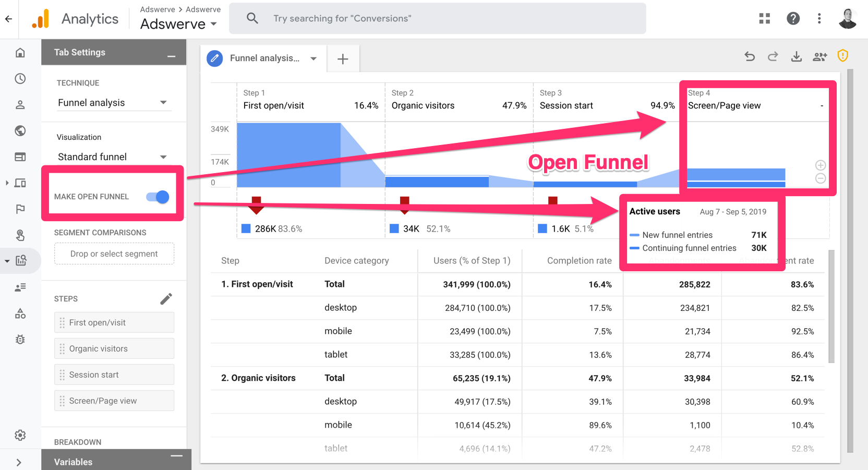The image size is (868, 470).
Task: Click the blue Step 1 funnel bar
Action: 288,155
